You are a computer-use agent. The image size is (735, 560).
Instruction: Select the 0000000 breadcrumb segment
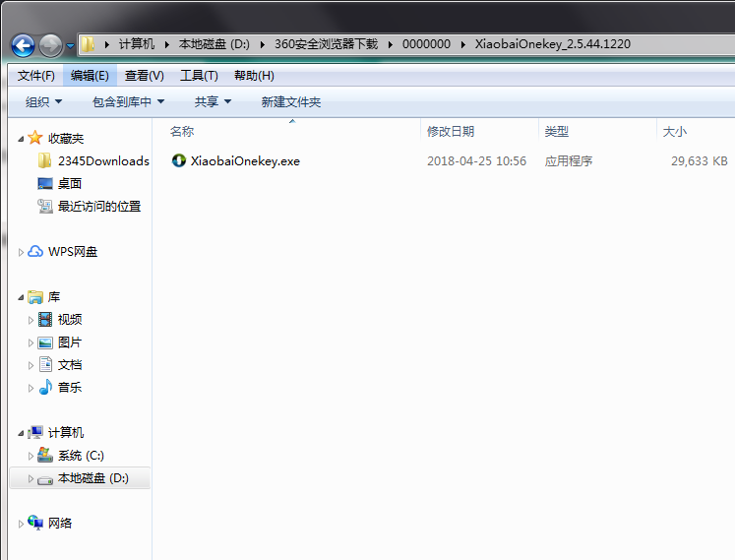(426, 44)
